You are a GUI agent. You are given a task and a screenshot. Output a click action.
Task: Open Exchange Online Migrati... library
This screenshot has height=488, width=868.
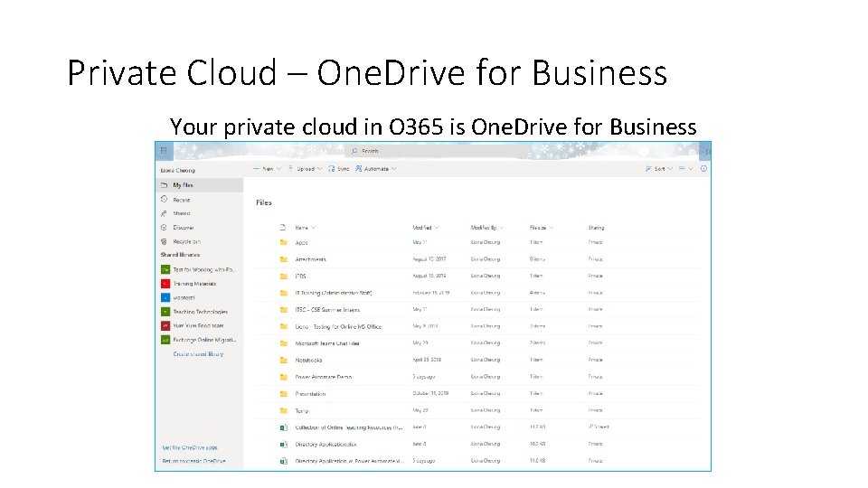204,340
